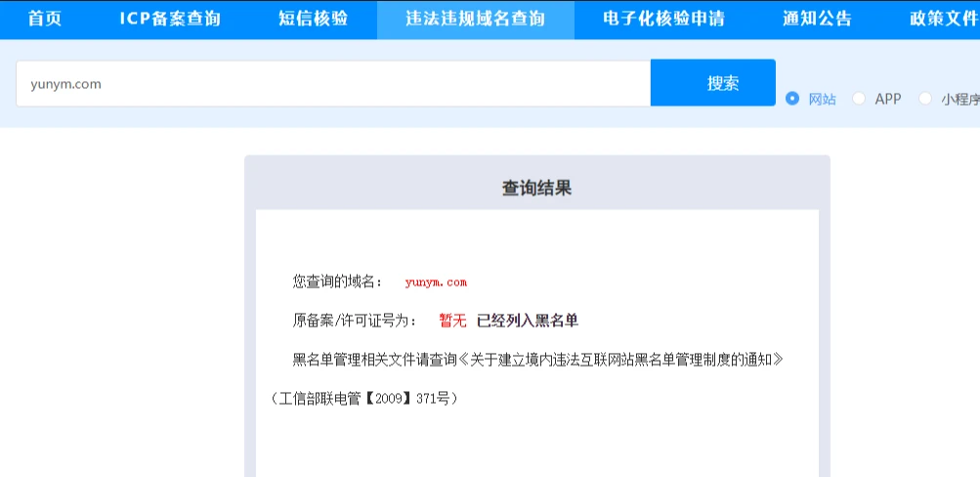
Task: Click the 查询结果 panel heading
Action: coord(536,189)
